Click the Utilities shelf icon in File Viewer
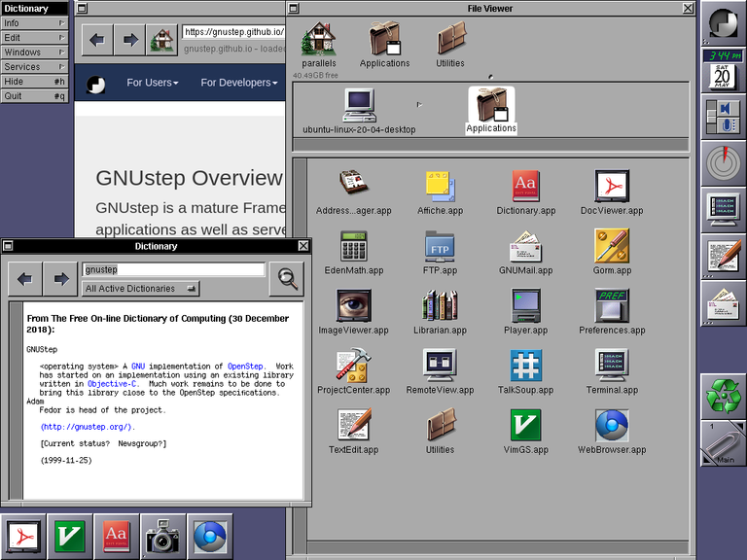Image resolution: width=747 pixels, height=560 pixels. click(450, 38)
